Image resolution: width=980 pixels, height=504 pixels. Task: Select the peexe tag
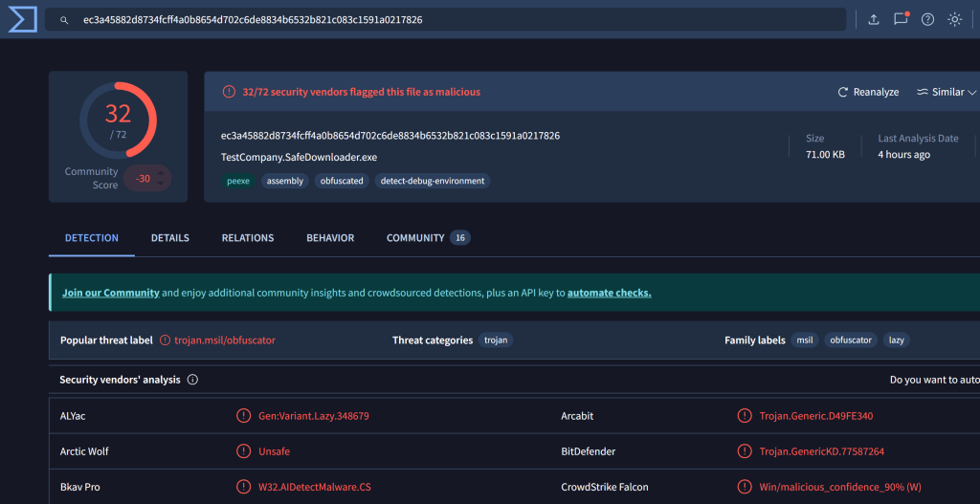pyautogui.click(x=238, y=181)
